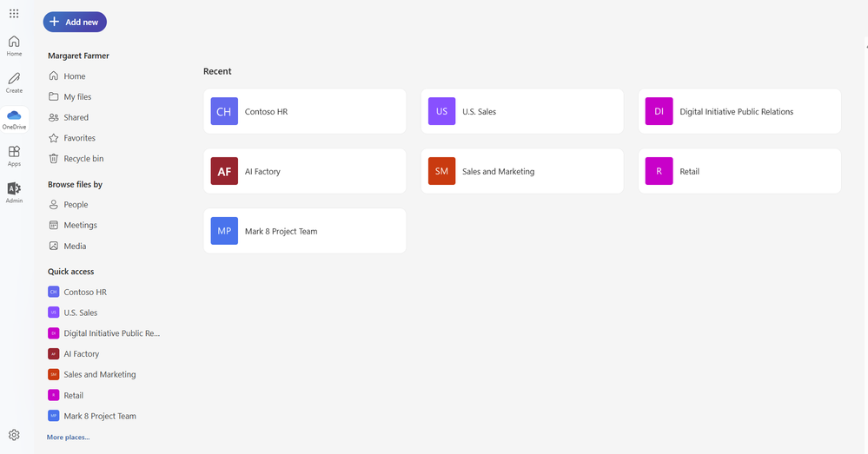Screen dimensions: 868x454
Task: Open the AI Factory site card
Action: (304, 171)
